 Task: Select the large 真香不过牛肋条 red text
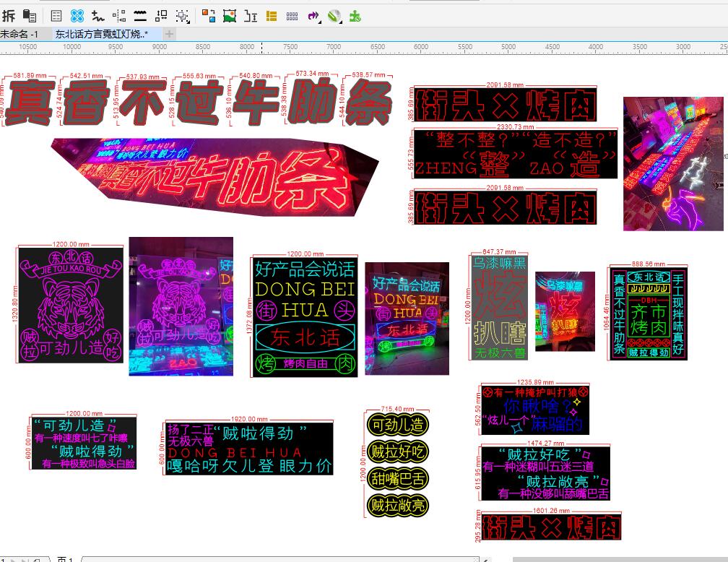tap(199, 101)
